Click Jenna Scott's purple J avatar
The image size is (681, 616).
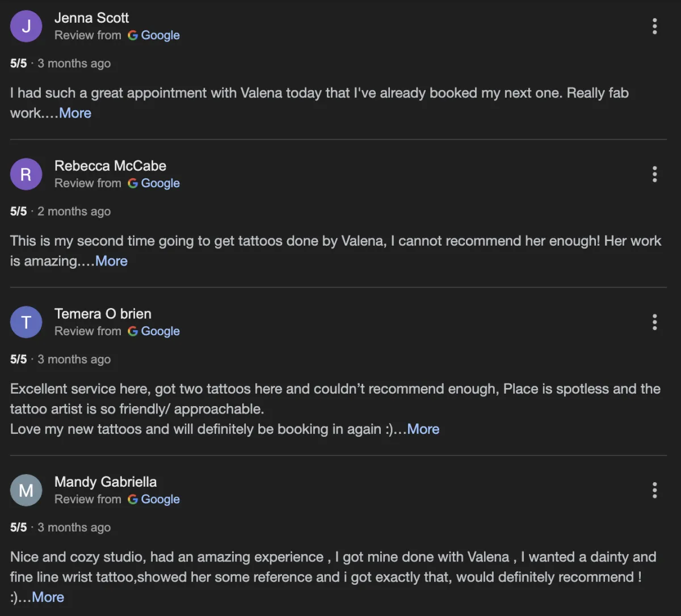26,26
